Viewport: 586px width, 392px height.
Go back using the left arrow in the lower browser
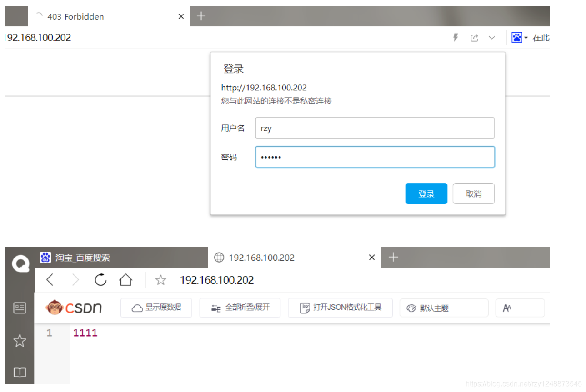[50, 280]
